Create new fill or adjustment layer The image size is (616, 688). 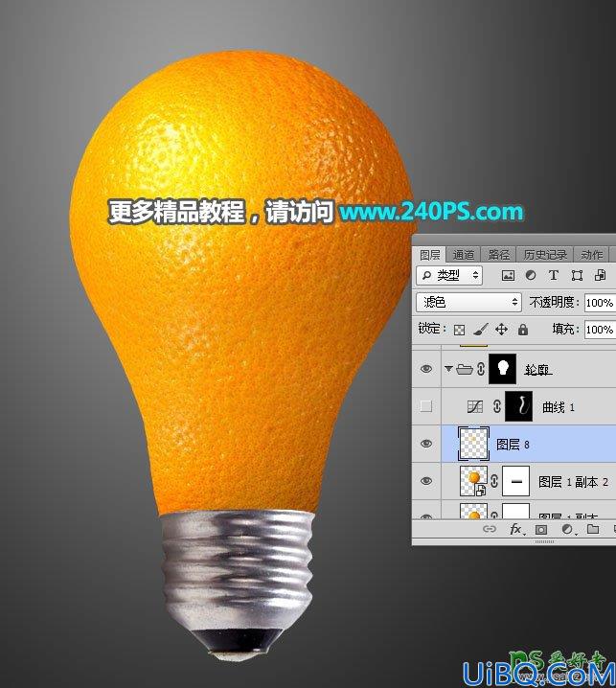tap(568, 530)
